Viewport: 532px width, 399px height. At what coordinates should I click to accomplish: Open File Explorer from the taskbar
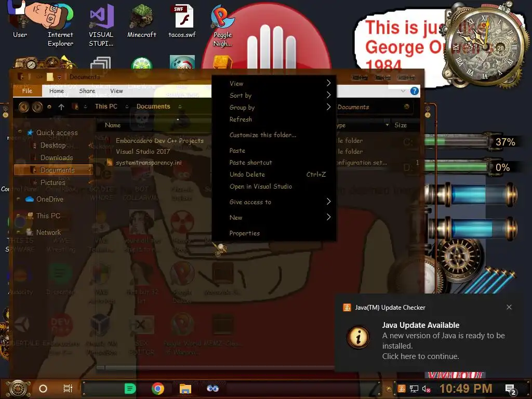tap(185, 389)
